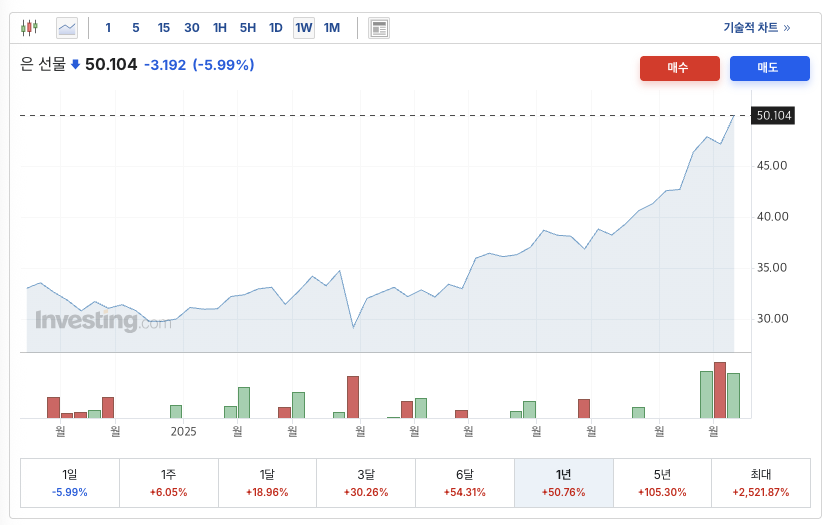
Task: Click the 50.104 current price label
Action: coord(773,116)
